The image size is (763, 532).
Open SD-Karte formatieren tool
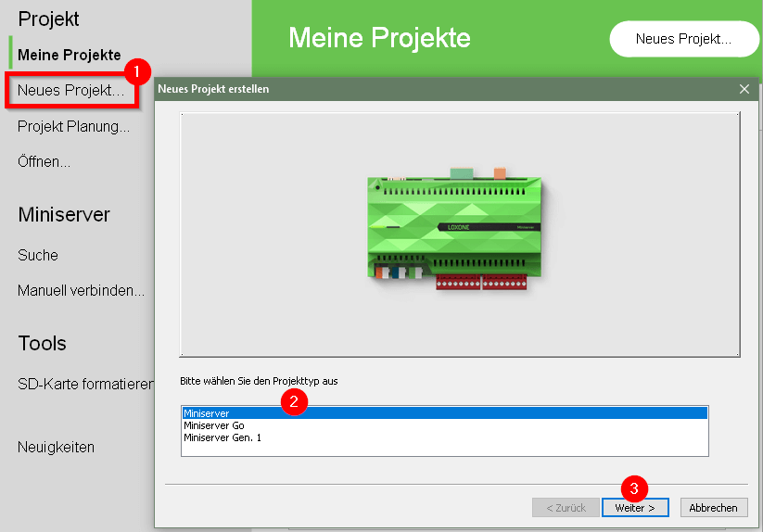click(x=85, y=384)
